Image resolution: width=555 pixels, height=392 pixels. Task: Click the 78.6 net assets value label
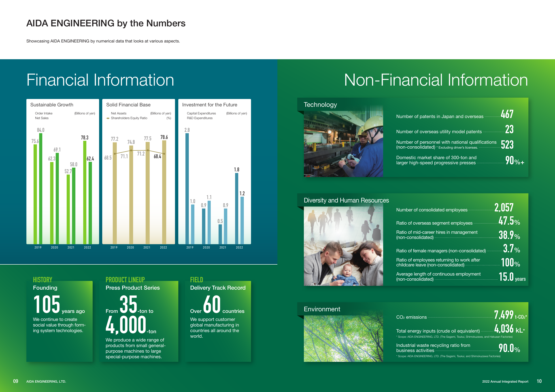164,137
